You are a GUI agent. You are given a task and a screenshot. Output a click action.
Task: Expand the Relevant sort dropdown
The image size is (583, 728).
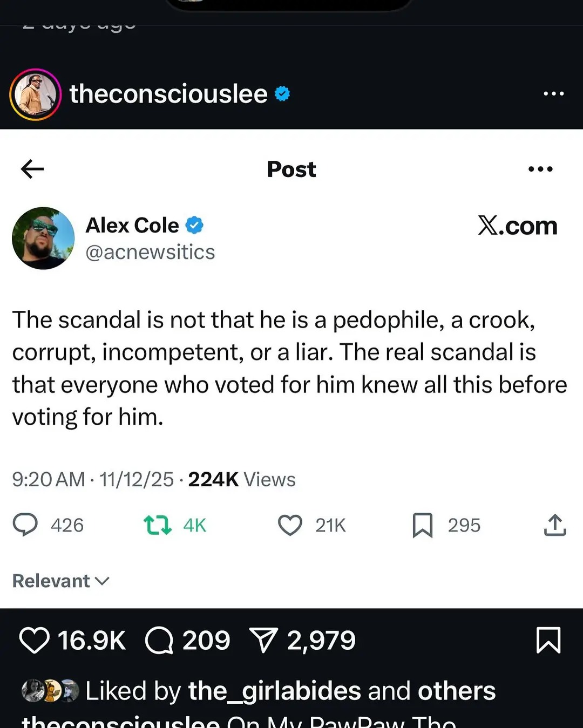click(x=61, y=581)
